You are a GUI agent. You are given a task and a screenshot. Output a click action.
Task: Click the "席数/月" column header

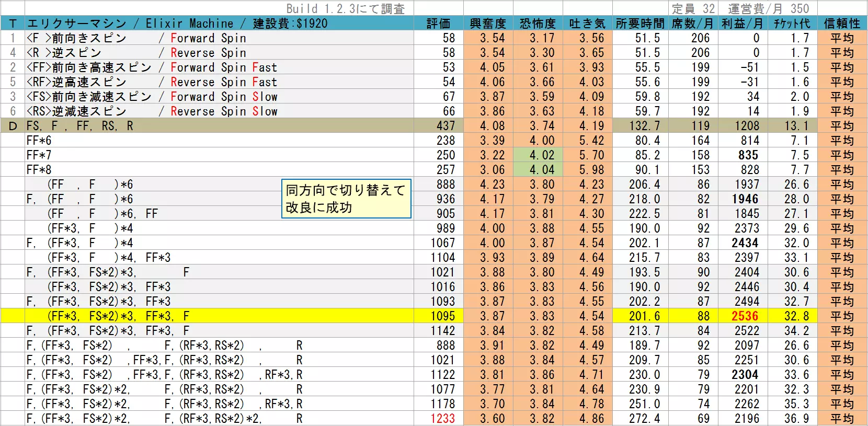pyautogui.click(x=692, y=24)
